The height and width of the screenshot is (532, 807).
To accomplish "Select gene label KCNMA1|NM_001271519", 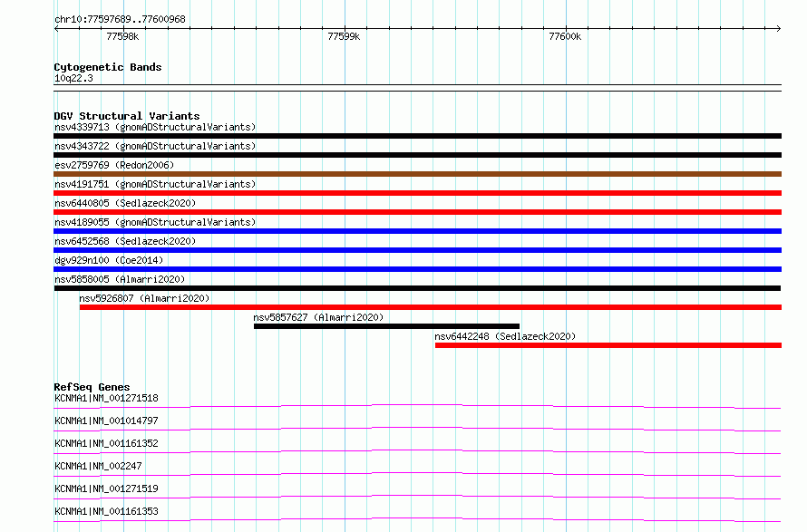I will click(106, 488).
